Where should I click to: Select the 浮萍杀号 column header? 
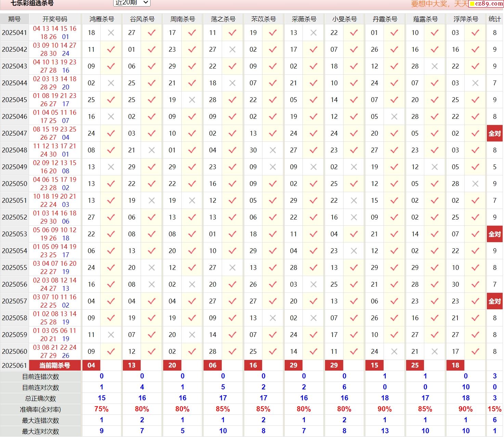(x=466, y=19)
